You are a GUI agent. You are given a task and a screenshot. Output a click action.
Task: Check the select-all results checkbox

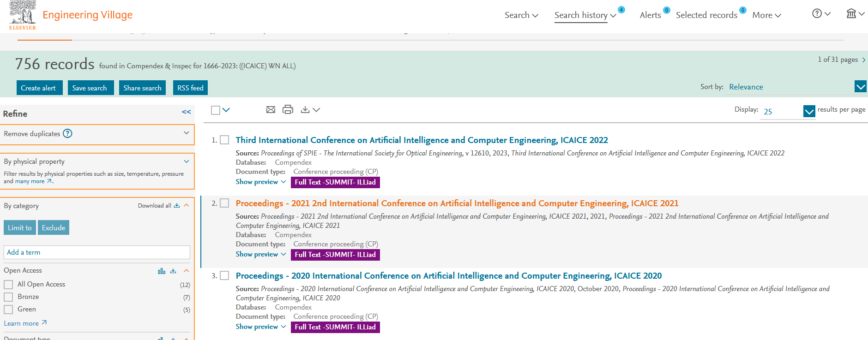point(216,110)
